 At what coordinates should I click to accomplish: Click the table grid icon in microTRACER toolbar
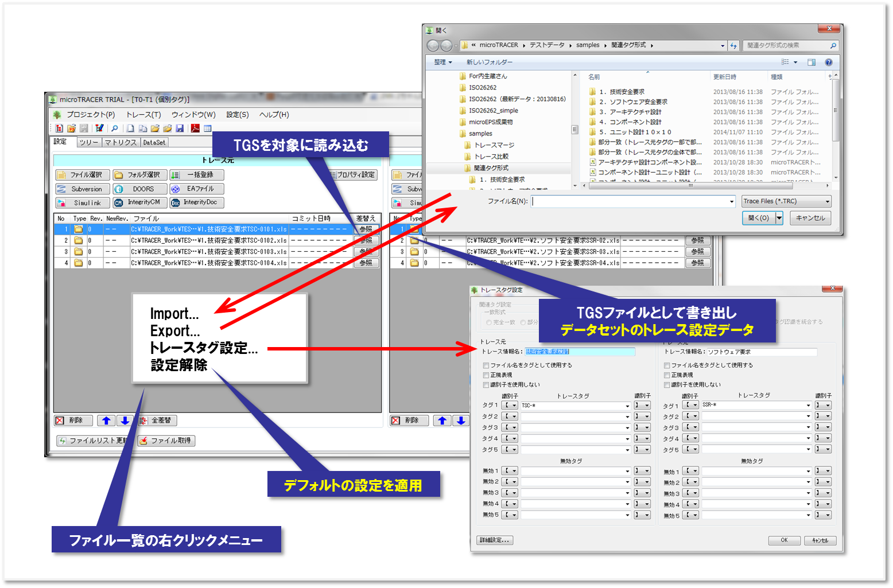(x=208, y=128)
